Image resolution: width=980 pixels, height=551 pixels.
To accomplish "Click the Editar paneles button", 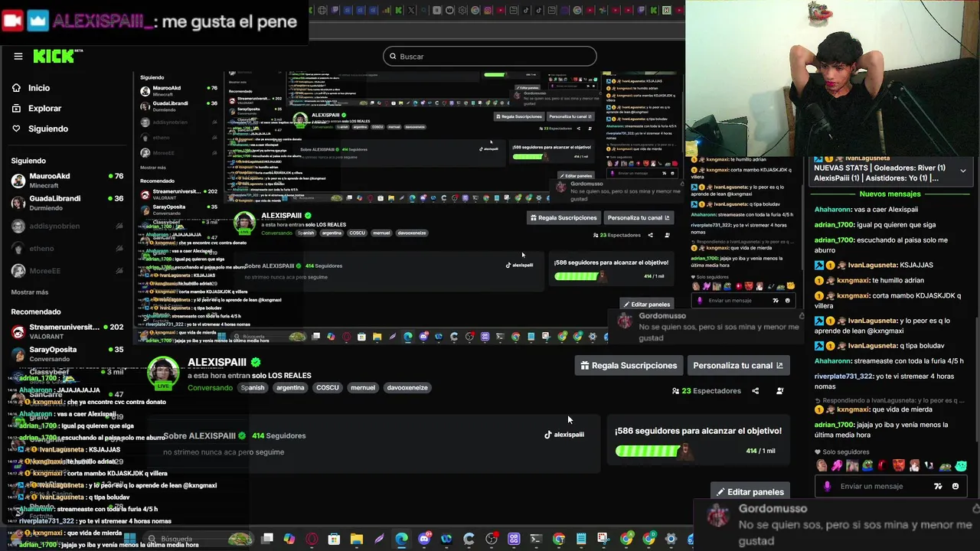I will [x=750, y=492].
